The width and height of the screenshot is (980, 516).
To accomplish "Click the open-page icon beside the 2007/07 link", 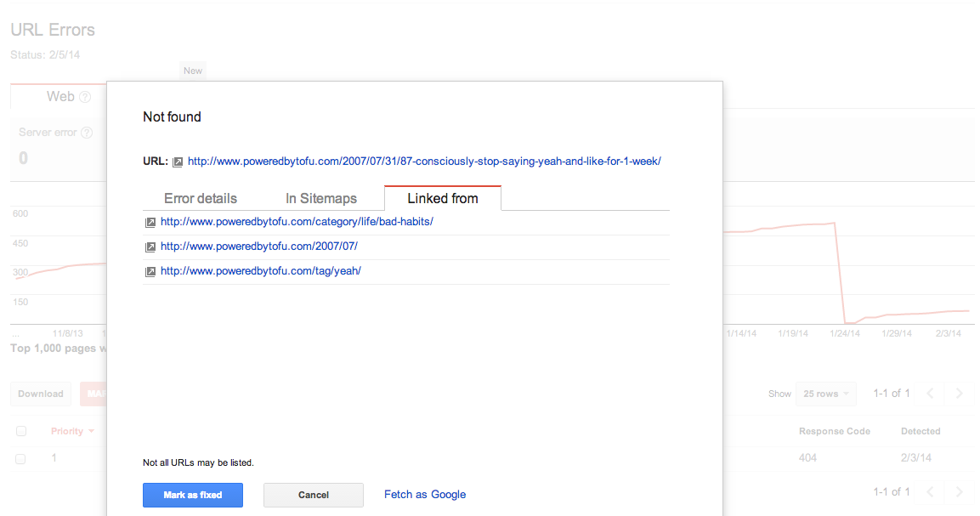I will point(150,247).
